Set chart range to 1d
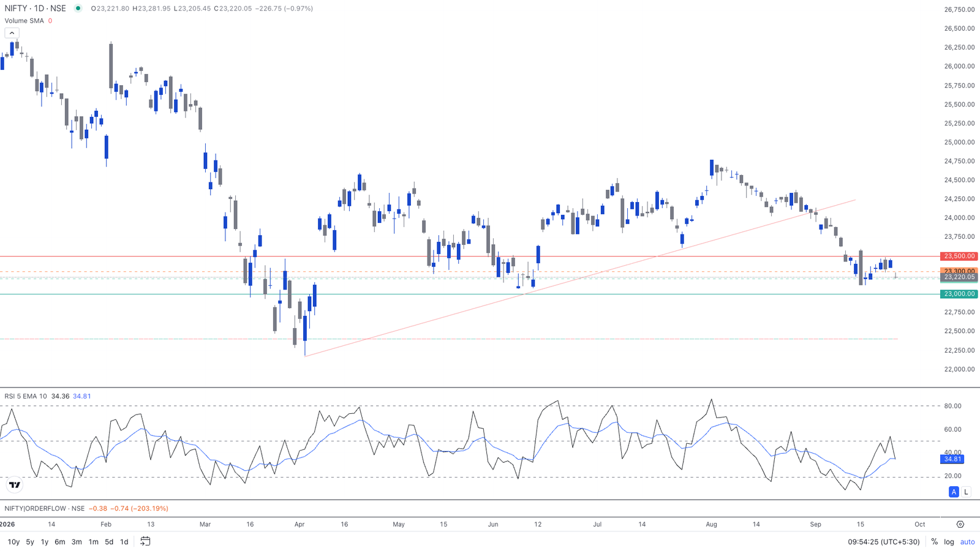980x551 pixels. 124,542
